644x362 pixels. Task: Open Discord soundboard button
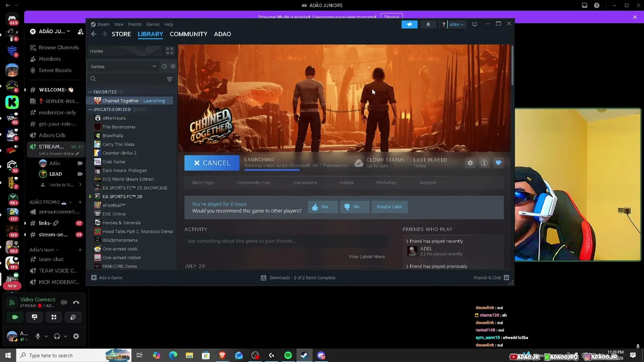click(73, 317)
